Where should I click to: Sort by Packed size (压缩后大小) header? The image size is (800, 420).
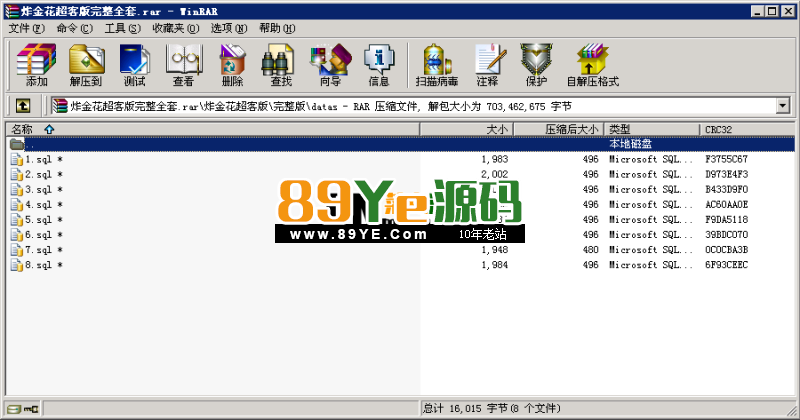[559, 129]
